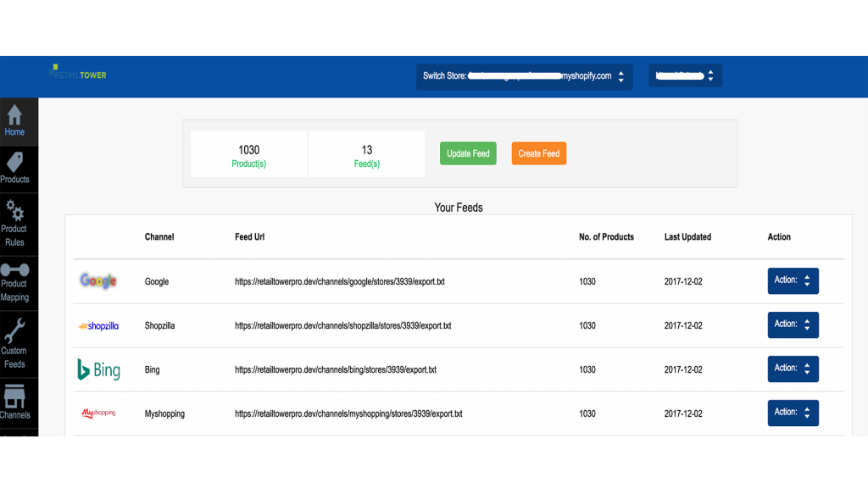Click date 2017-12-02 in Bing row

(x=683, y=369)
